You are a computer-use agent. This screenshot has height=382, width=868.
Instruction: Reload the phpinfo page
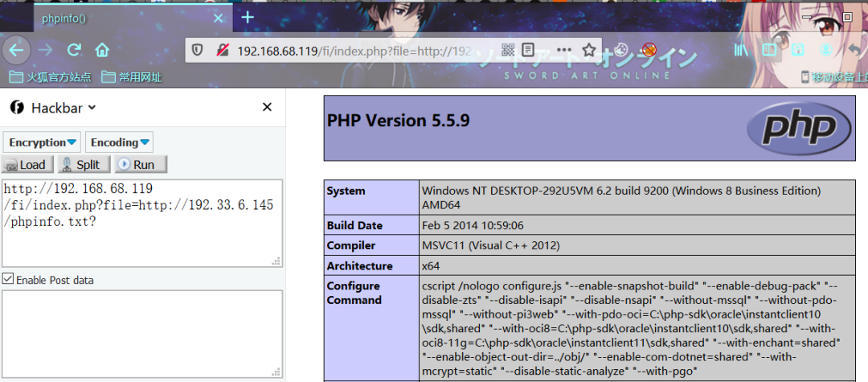click(x=74, y=51)
